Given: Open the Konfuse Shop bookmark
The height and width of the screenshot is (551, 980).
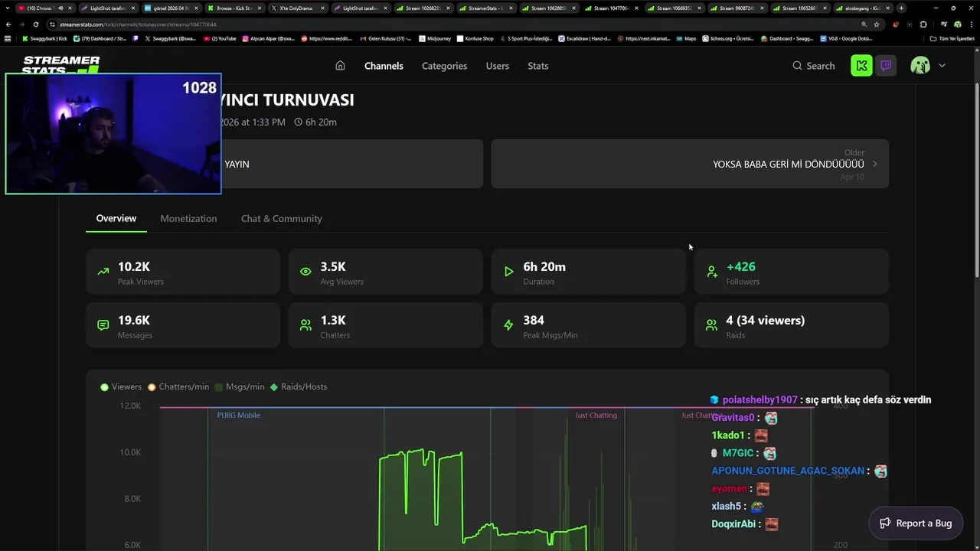Looking at the screenshot, I should [475, 38].
